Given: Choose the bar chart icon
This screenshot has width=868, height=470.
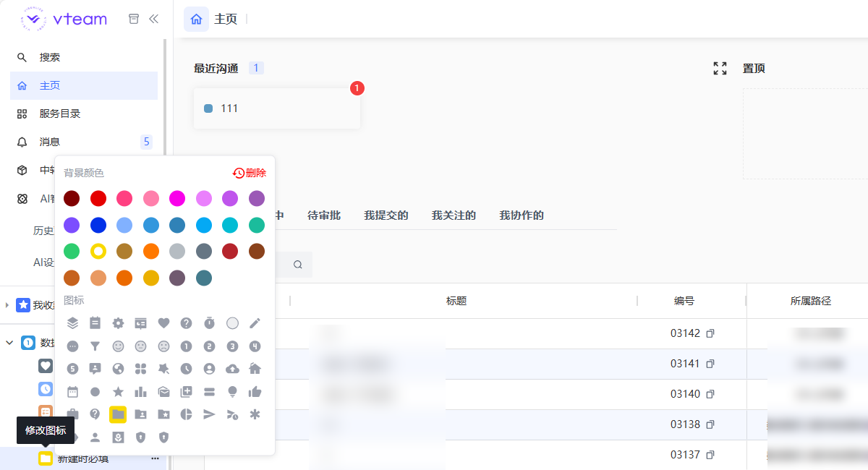Looking at the screenshot, I should coord(140,392).
